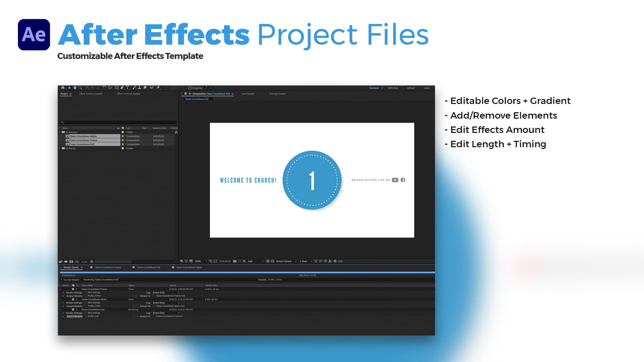Select the Default workspace
The image size is (644, 362).
[411, 88]
